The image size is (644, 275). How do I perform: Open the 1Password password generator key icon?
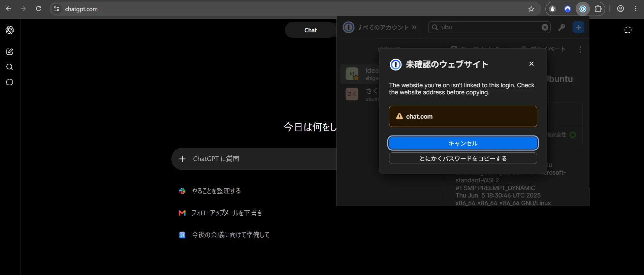562,27
